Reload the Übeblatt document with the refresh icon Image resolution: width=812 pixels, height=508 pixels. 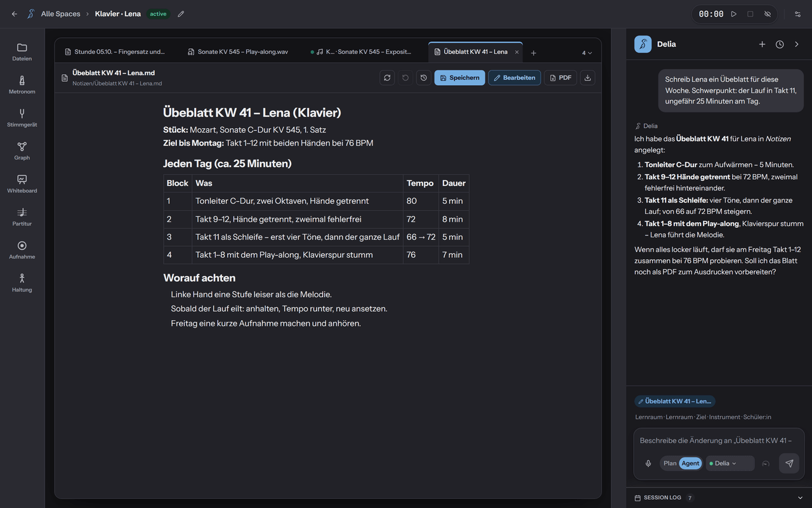pyautogui.click(x=387, y=78)
